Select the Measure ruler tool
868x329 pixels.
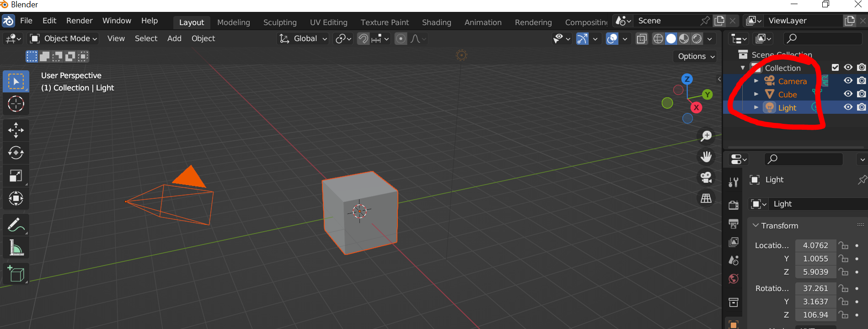tap(16, 248)
